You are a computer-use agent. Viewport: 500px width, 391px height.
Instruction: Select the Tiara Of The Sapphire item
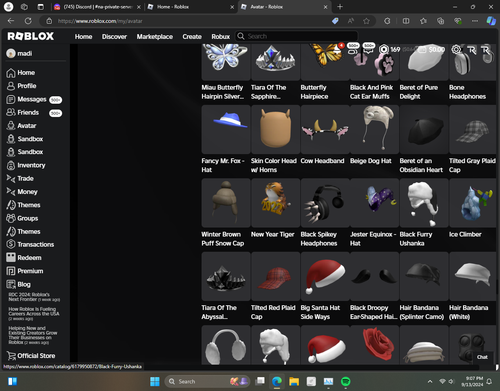point(275,62)
